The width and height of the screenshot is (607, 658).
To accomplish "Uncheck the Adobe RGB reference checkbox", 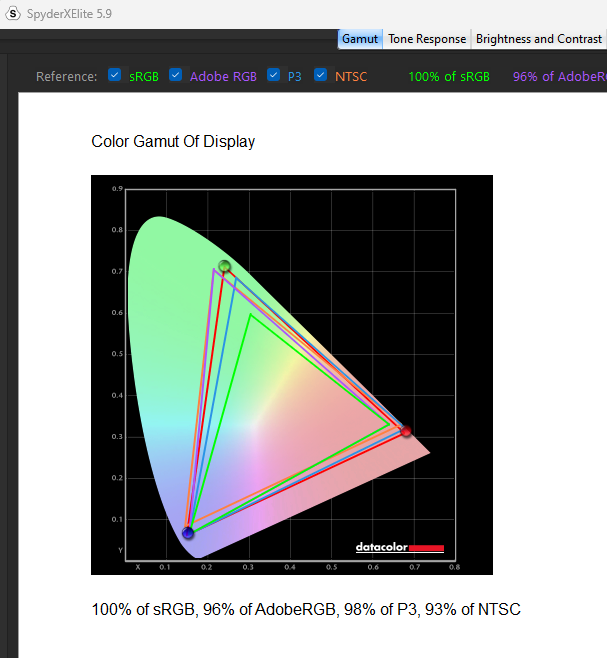I will coord(176,75).
